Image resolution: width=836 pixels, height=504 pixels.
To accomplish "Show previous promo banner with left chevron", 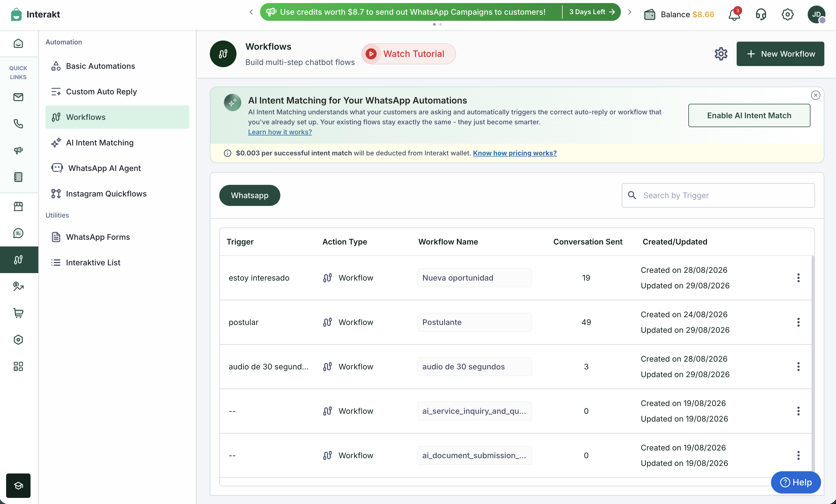I will pos(251,12).
